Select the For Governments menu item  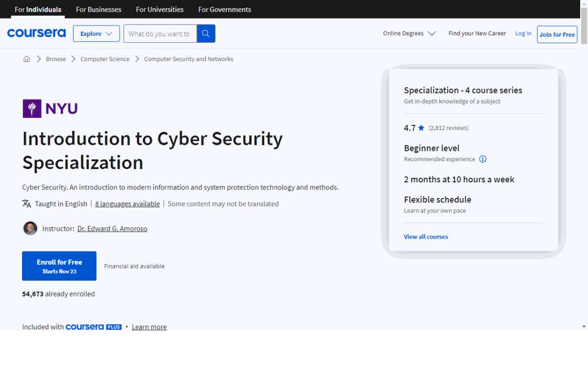pyautogui.click(x=224, y=9)
